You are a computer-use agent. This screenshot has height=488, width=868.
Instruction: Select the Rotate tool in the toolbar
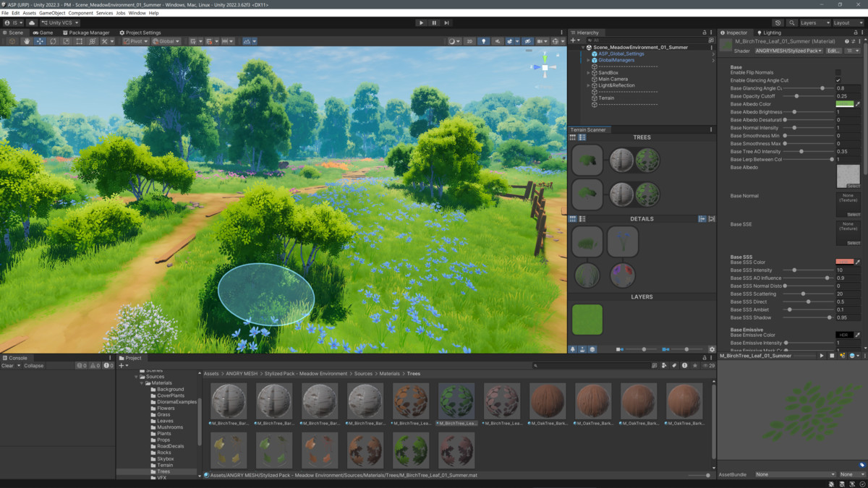[x=53, y=40]
